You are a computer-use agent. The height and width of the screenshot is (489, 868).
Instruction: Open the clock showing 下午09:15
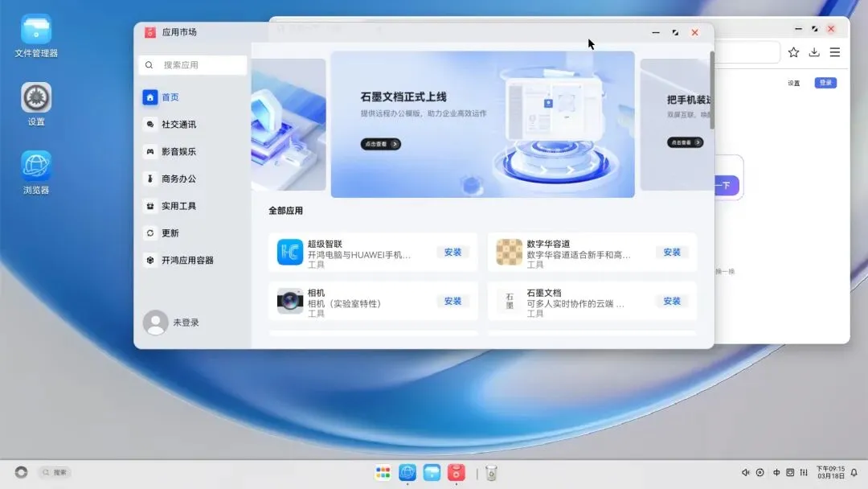pos(830,472)
